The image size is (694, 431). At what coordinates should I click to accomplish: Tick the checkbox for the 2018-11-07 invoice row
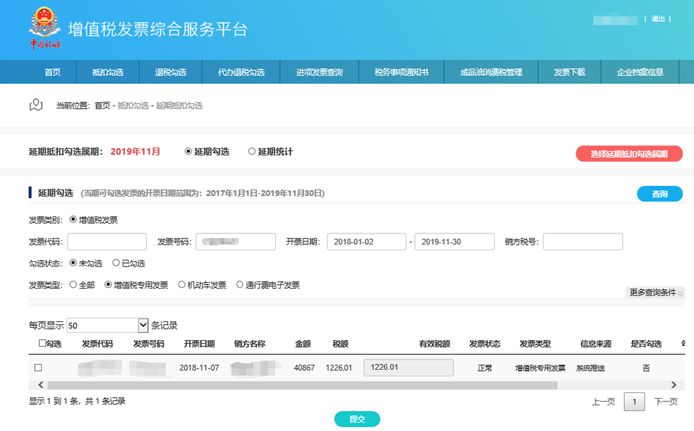(38, 368)
